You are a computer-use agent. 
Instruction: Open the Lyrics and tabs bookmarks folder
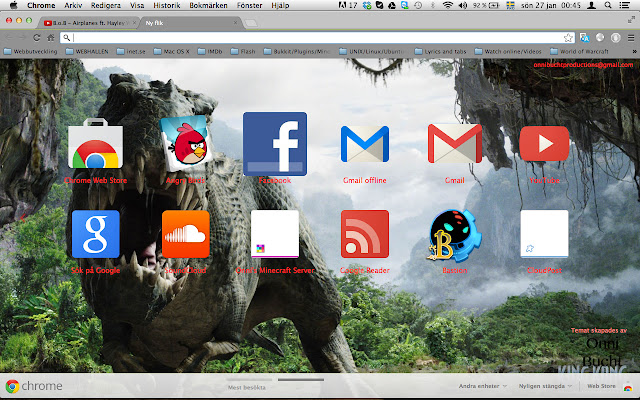click(440, 51)
